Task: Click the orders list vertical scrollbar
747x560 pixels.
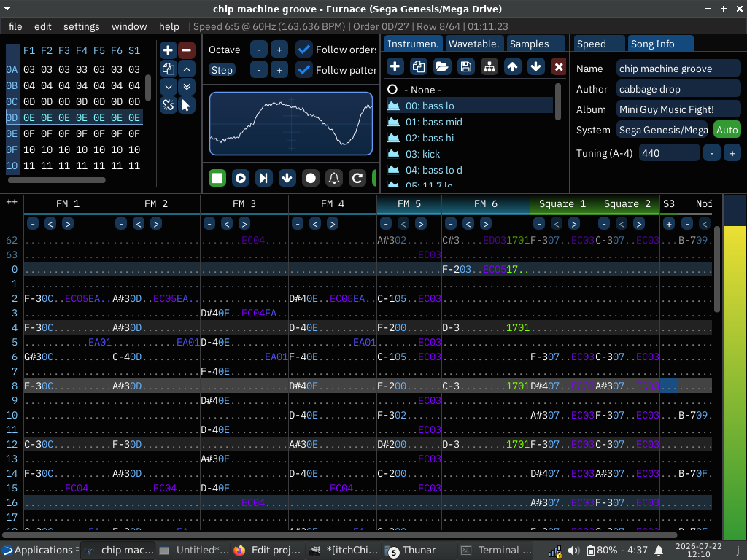Action: (148, 87)
